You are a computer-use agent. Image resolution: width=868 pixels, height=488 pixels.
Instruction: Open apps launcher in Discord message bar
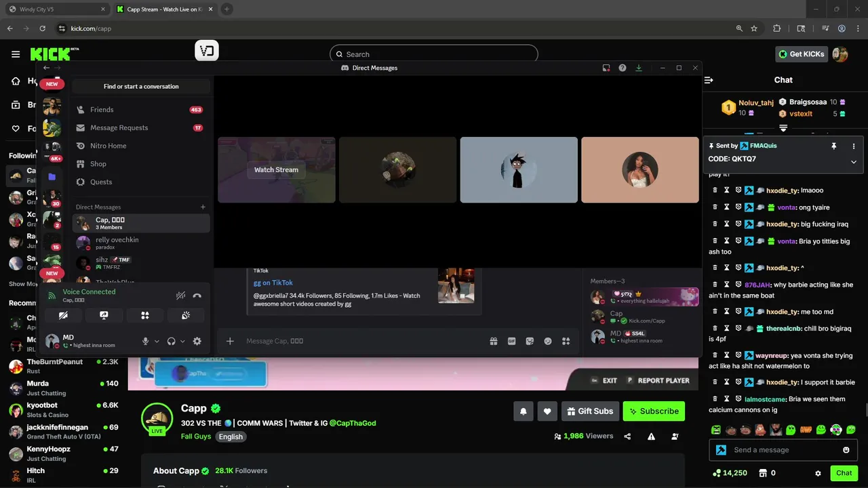click(x=566, y=341)
